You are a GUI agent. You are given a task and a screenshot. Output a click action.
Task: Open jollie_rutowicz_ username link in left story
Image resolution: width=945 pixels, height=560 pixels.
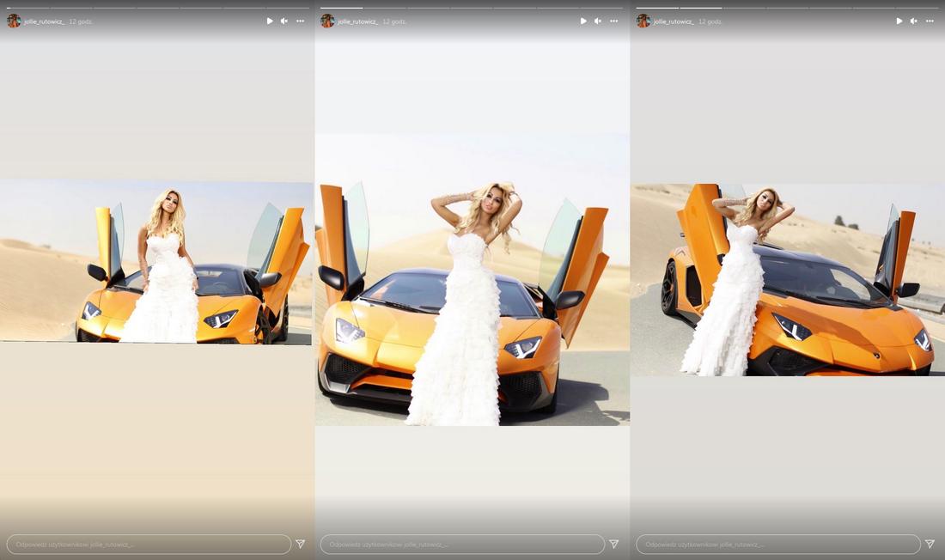point(44,21)
